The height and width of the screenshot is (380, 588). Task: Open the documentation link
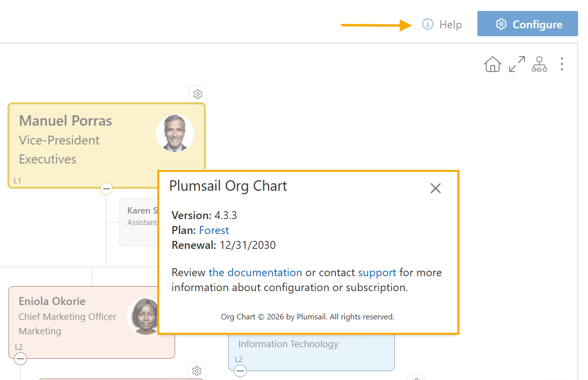(255, 272)
